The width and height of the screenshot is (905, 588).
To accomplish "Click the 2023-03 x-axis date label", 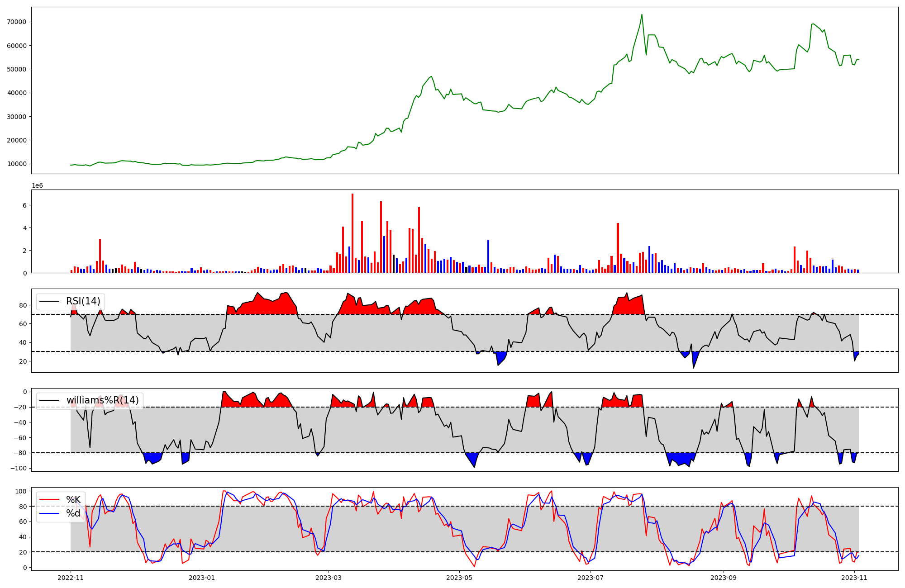I will pos(329,578).
